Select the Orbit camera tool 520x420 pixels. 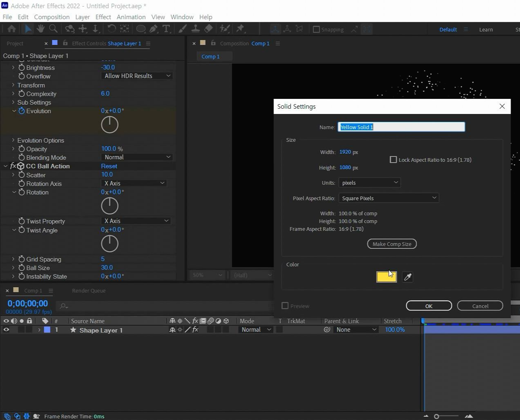click(70, 29)
